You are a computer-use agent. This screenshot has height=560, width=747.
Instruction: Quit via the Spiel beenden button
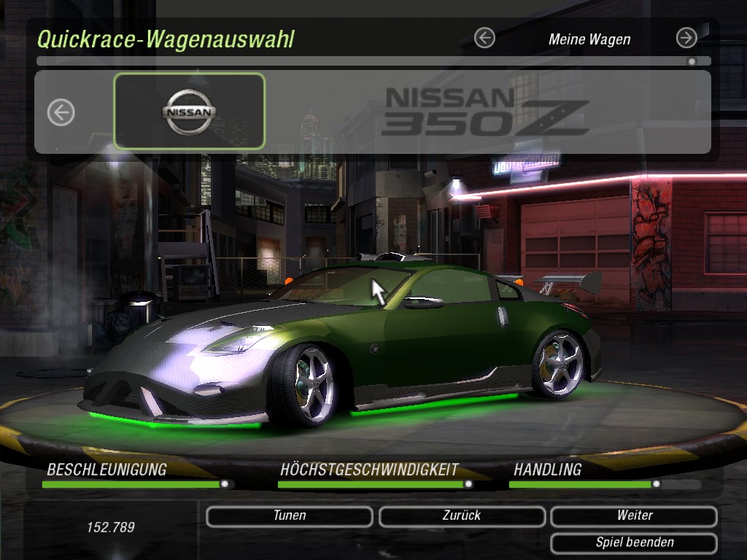point(634,542)
